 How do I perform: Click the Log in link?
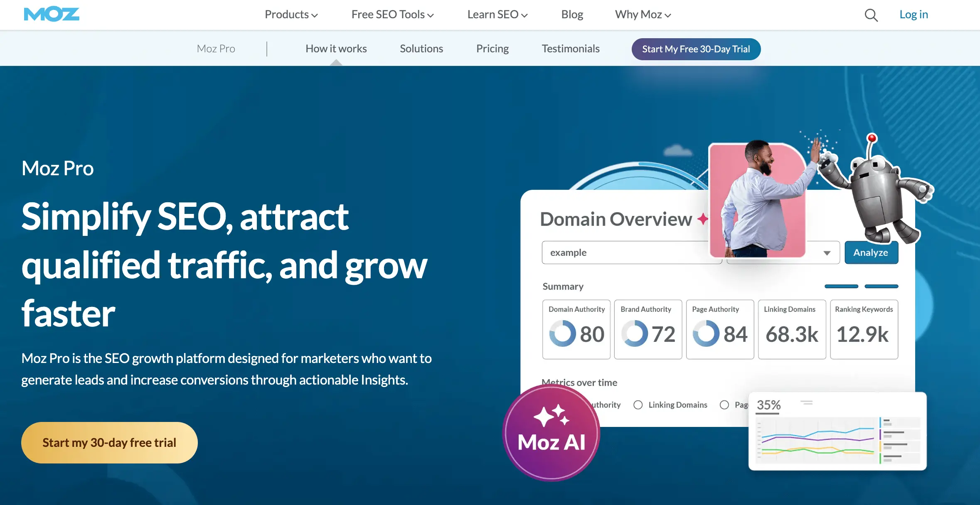point(914,15)
